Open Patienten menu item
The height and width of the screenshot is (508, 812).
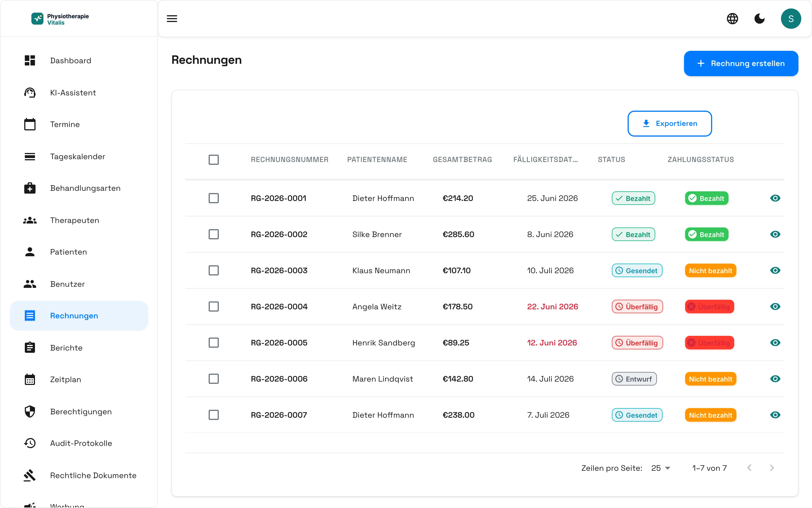tap(79, 252)
